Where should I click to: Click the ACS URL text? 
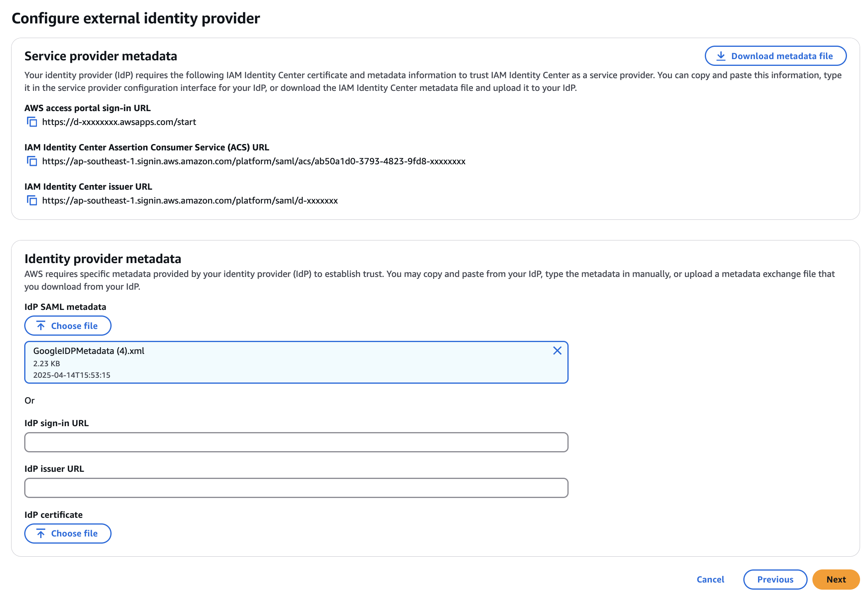tap(254, 161)
